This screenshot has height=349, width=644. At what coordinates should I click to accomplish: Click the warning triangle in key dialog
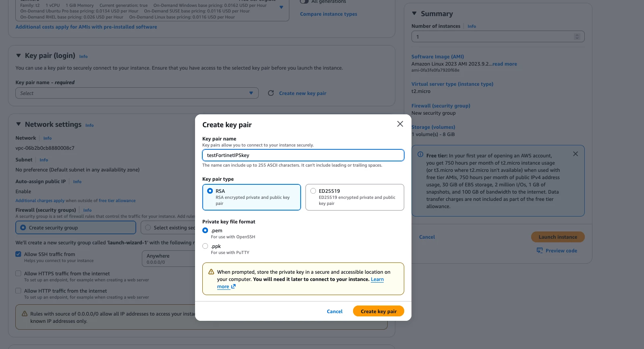tap(211, 272)
